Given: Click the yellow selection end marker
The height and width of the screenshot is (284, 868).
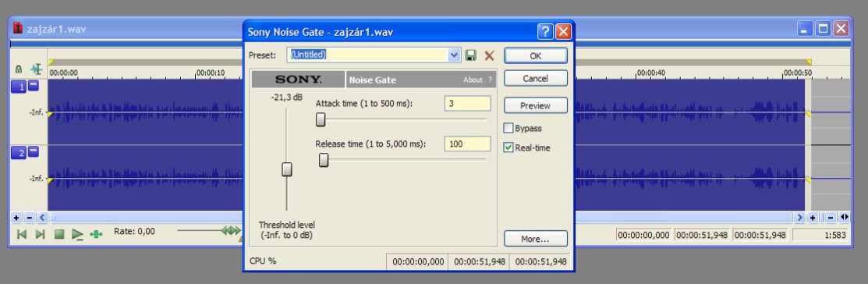Looking at the screenshot, I should [809, 62].
